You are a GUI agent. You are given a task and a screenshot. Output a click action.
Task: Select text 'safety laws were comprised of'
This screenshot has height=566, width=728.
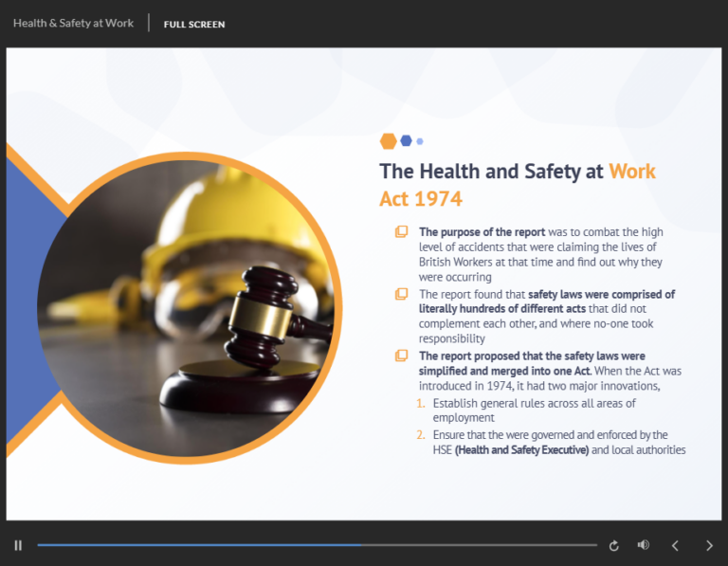coord(602,294)
